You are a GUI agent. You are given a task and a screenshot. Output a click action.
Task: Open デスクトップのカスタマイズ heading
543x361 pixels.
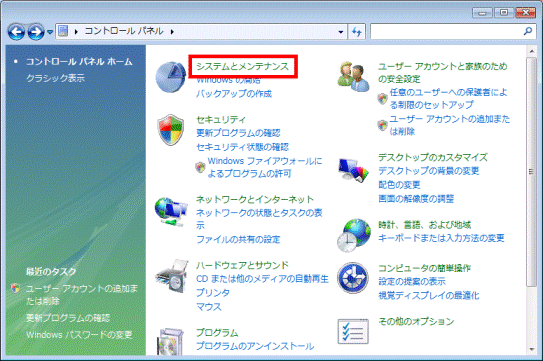coord(433,157)
